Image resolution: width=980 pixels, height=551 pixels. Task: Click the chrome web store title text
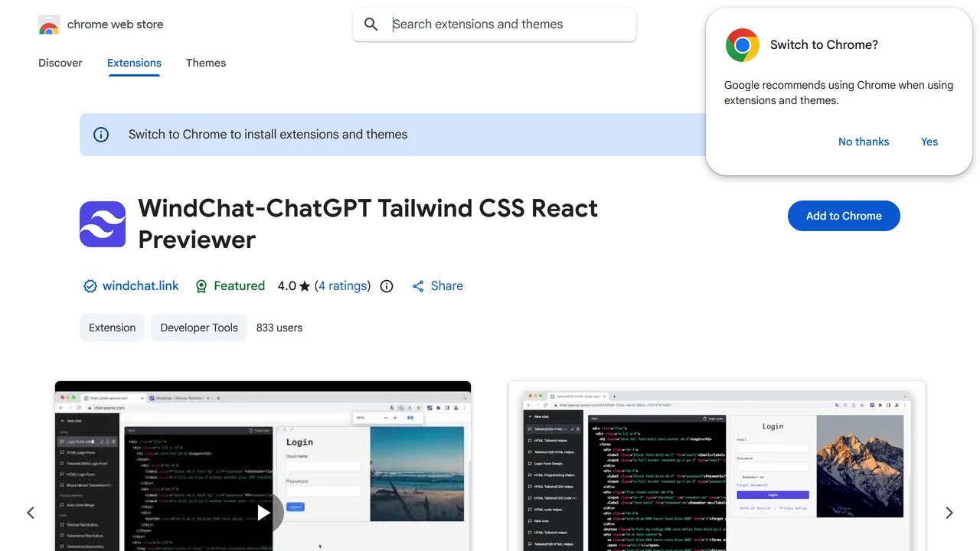(x=116, y=24)
